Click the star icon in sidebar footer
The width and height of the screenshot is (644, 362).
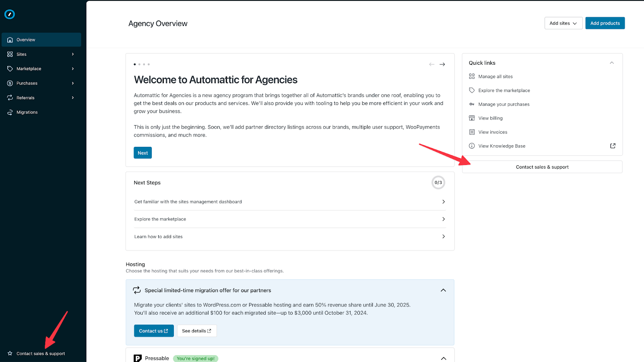tap(10, 354)
